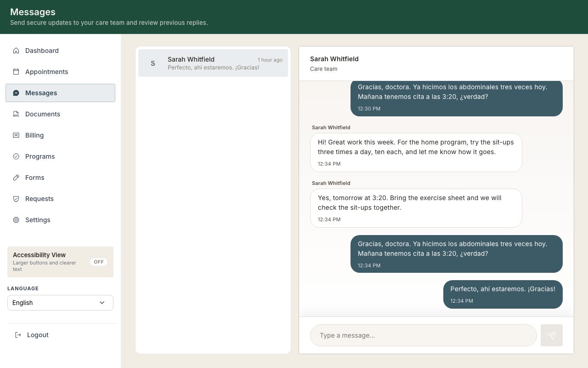
Task: Open Programs in the sidebar
Action: pyautogui.click(x=60, y=156)
